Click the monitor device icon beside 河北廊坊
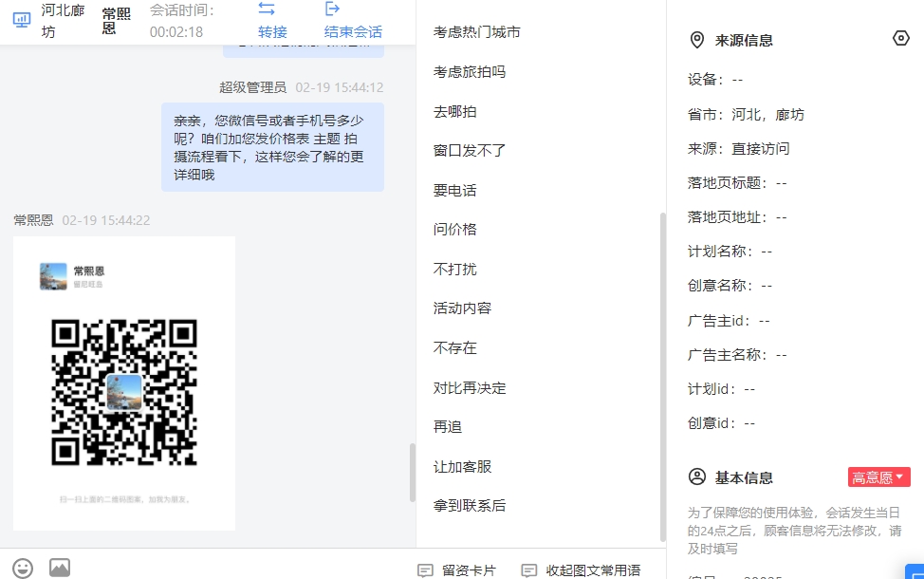This screenshot has height=579, width=924. click(22, 20)
